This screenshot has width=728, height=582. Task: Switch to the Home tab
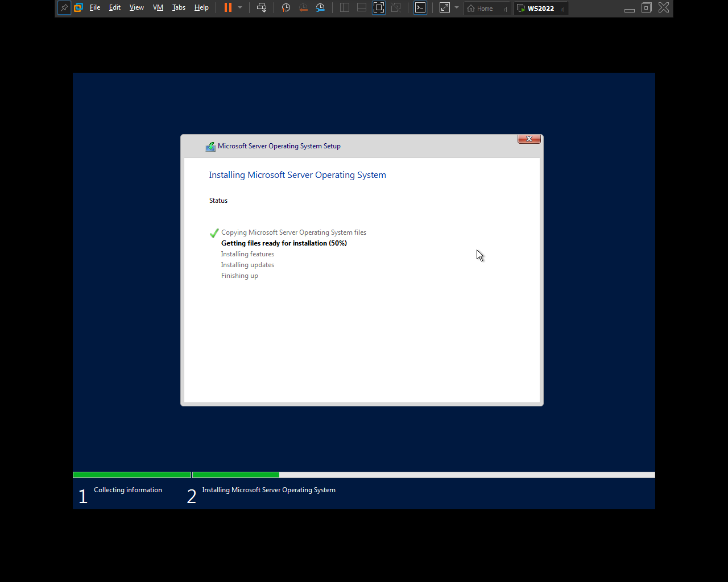(x=481, y=9)
